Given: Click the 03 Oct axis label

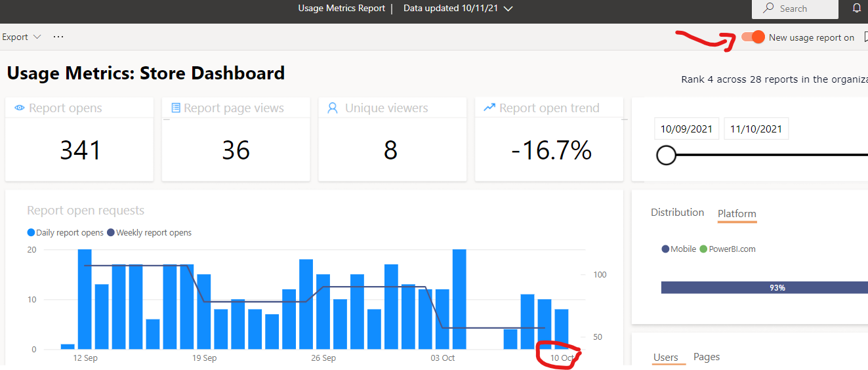Looking at the screenshot, I should point(443,358).
